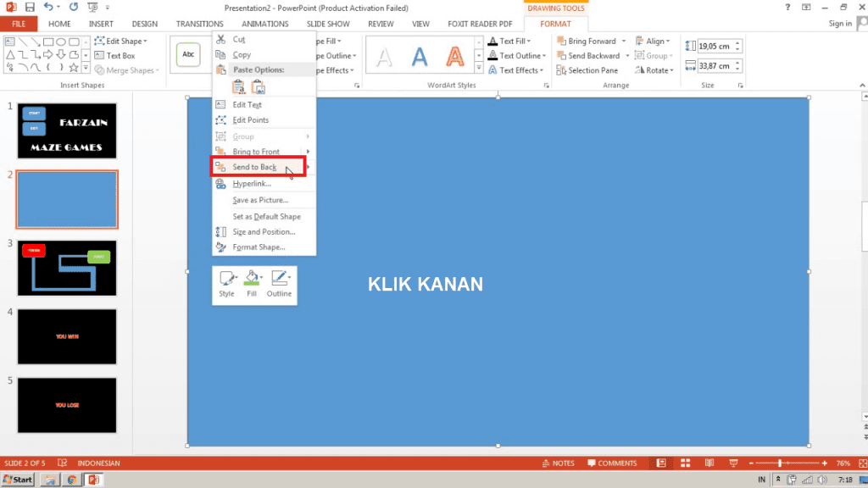Click the Windows Start button
Screen dimensions: 868x488
(x=18, y=480)
